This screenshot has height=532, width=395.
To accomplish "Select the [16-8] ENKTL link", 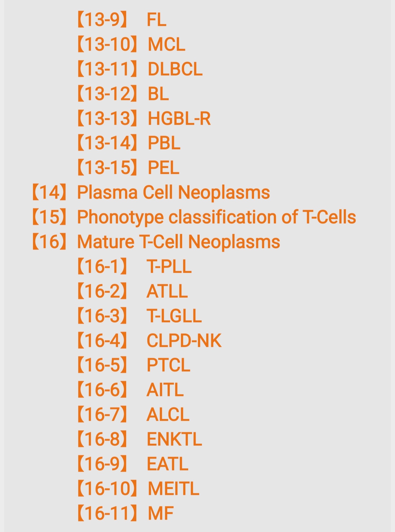I will click(x=139, y=439).
